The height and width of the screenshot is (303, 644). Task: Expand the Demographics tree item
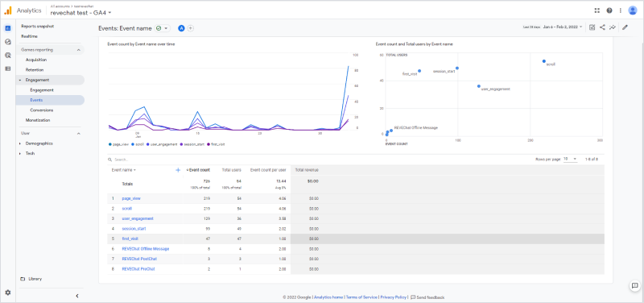(x=20, y=143)
